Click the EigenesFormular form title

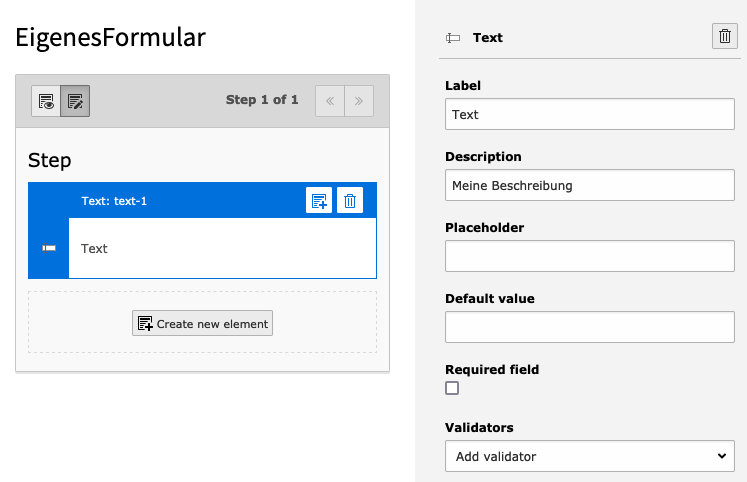[111, 37]
